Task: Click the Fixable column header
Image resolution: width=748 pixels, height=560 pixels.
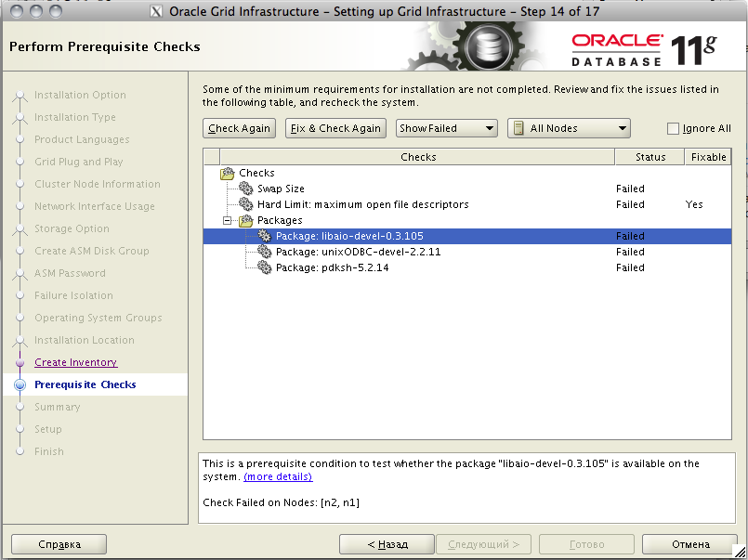Action: (708, 157)
